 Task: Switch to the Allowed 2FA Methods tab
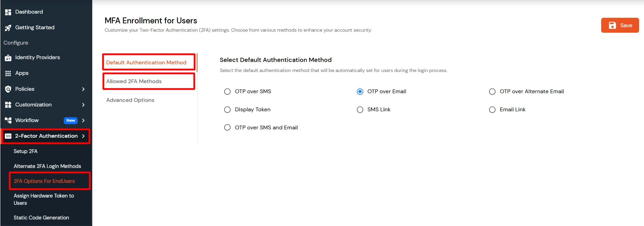coord(134,81)
